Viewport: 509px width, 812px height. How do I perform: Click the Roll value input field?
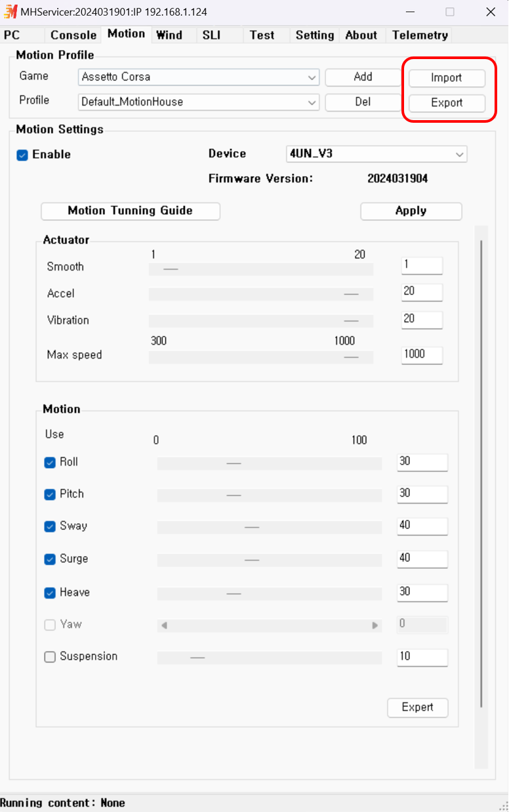coord(422,462)
